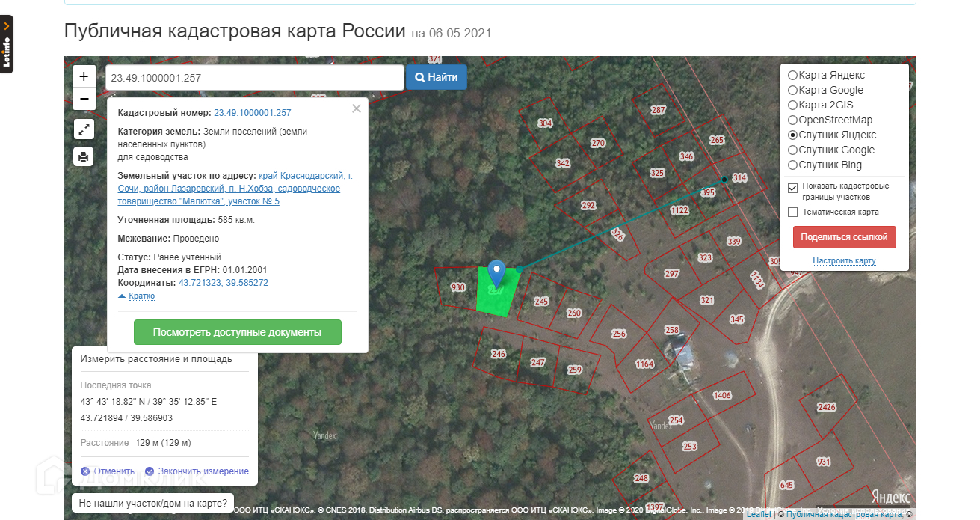Select parcel 323 on the map
The image size is (980, 520).
(x=705, y=257)
